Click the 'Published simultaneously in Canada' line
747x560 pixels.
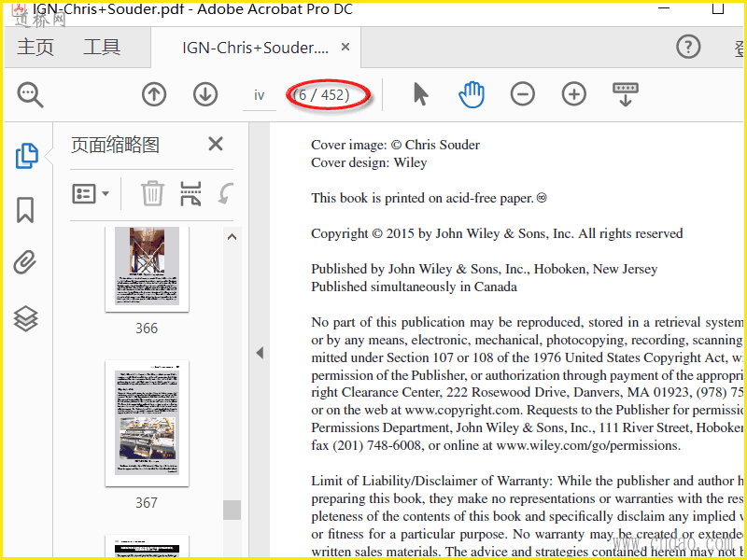[x=414, y=287]
